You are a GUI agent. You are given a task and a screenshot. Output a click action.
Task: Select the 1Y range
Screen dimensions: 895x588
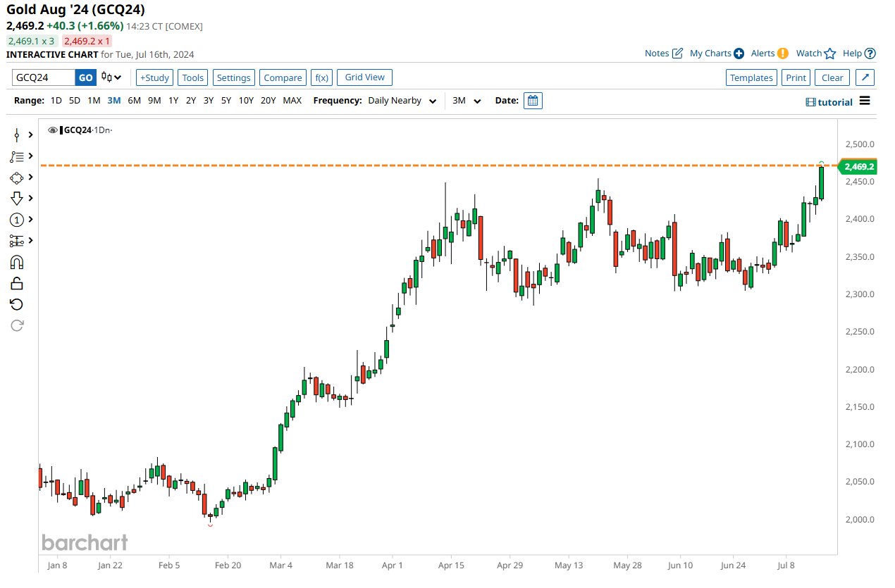(x=173, y=101)
